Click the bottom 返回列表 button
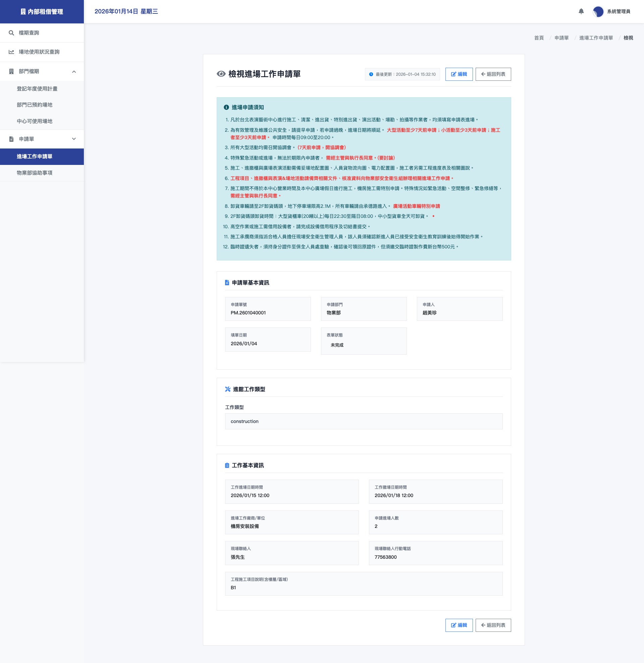 pos(493,625)
